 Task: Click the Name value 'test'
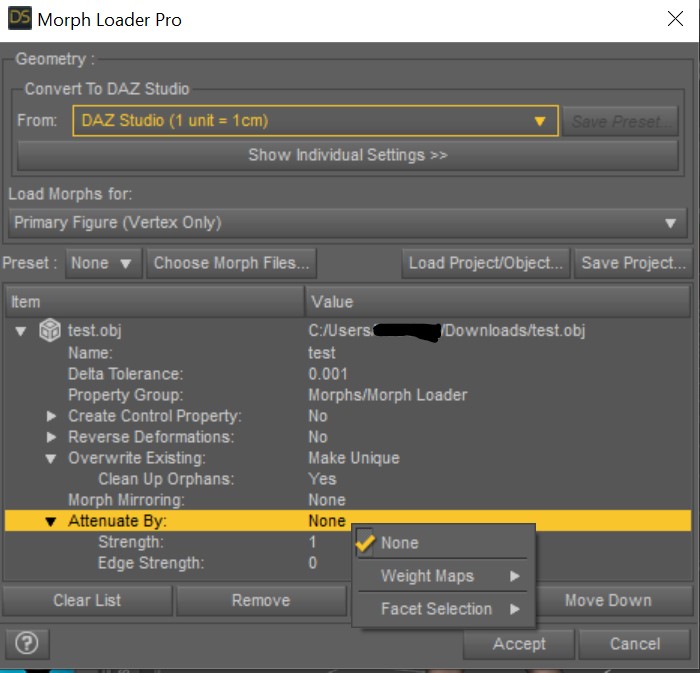click(x=321, y=353)
